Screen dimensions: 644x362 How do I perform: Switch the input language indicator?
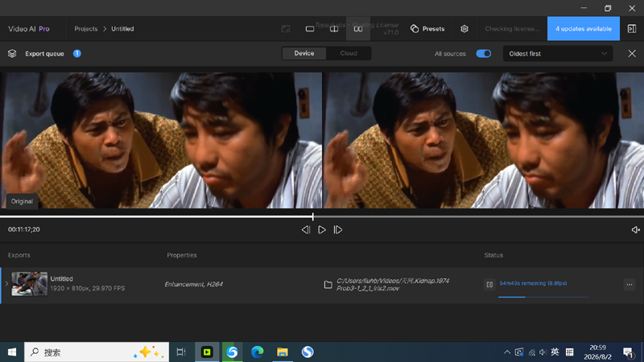pos(555,352)
